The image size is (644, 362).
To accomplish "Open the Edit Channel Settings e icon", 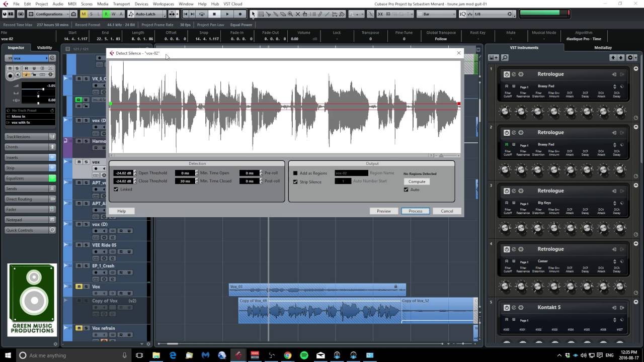I will pos(52,58).
